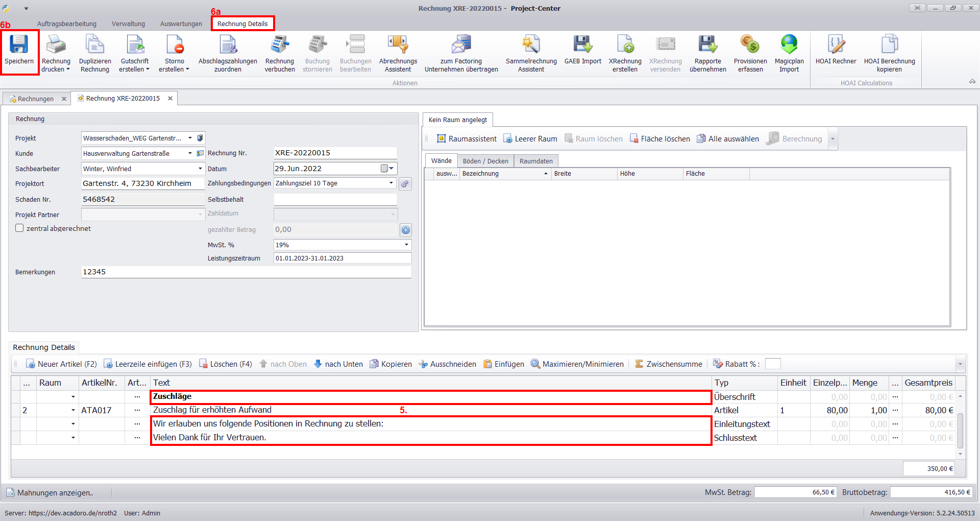Viewport: 980px width, 521px height.
Task: Toggle the zentral abgerechnet checkbox
Action: (19, 228)
